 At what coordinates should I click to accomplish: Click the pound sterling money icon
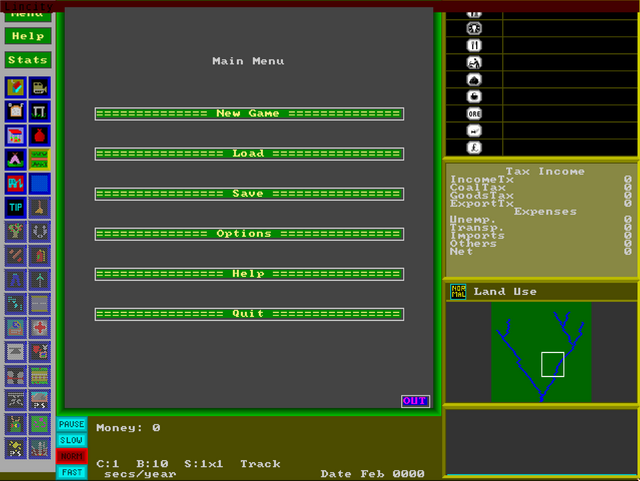pyautogui.click(x=473, y=146)
